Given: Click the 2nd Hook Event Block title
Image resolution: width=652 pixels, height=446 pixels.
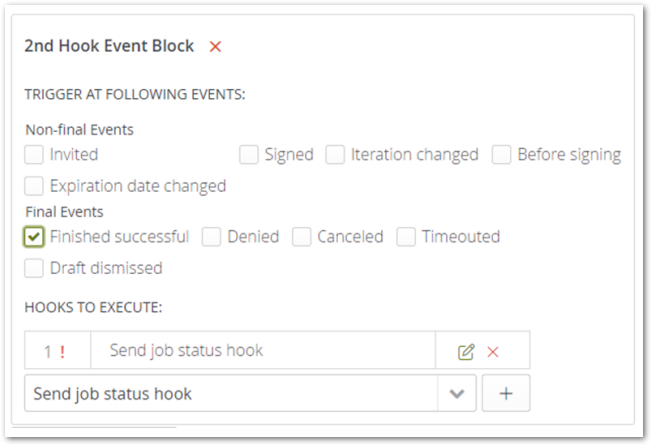Looking at the screenshot, I should [109, 47].
